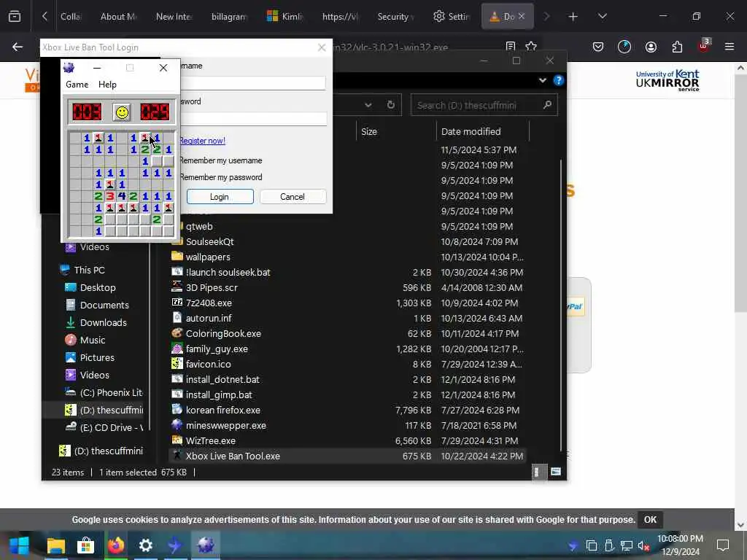
Task: Open Firefox View icon left of tabs
Action: tap(15, 17)
